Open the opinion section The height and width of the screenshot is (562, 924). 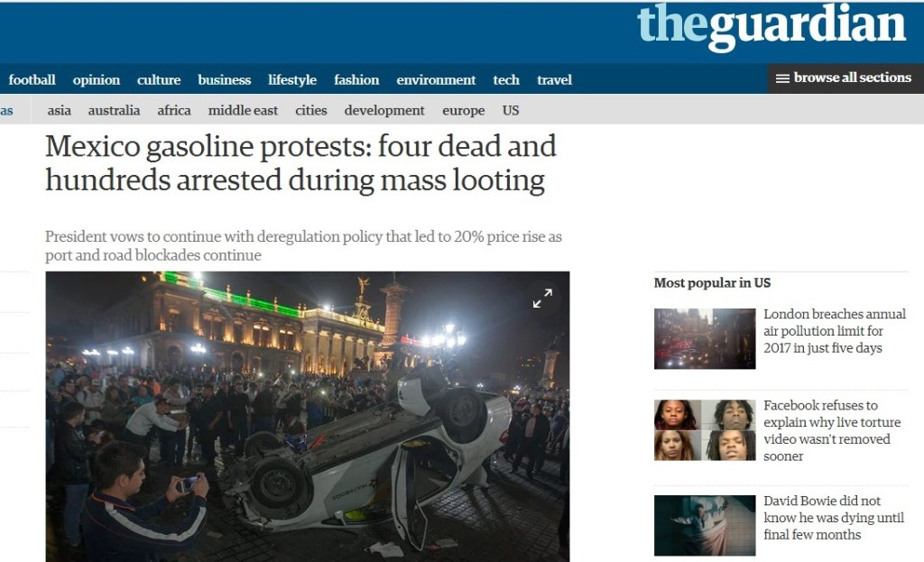pos(96,80)
